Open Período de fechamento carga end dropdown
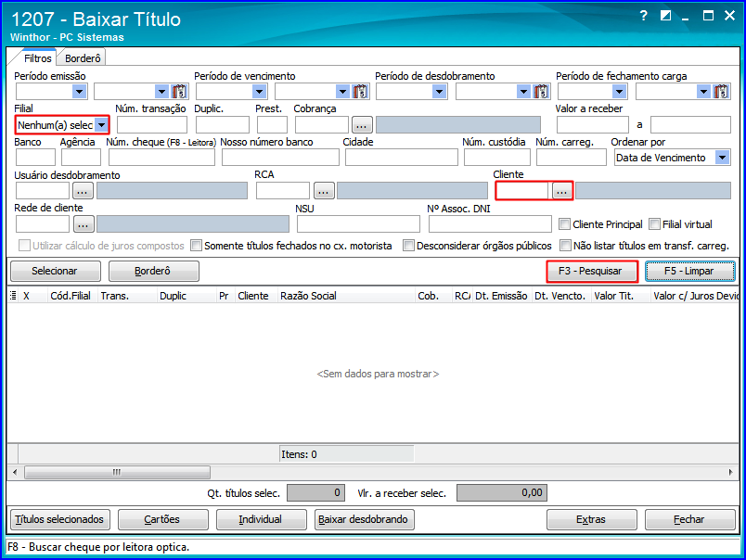The width and height of the screenshot is (746, 560). point(703,91)
